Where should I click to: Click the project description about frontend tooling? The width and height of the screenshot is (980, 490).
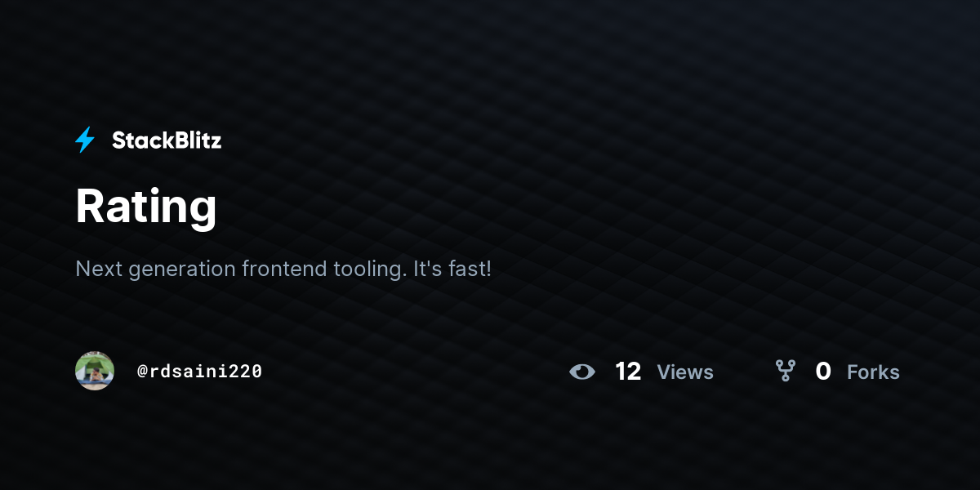pos(283,269)
